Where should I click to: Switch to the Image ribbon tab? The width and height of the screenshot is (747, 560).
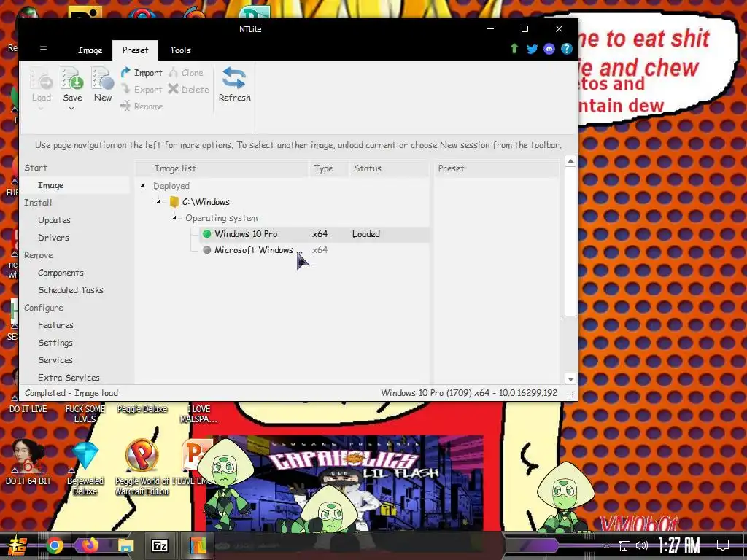click(90, 50)
